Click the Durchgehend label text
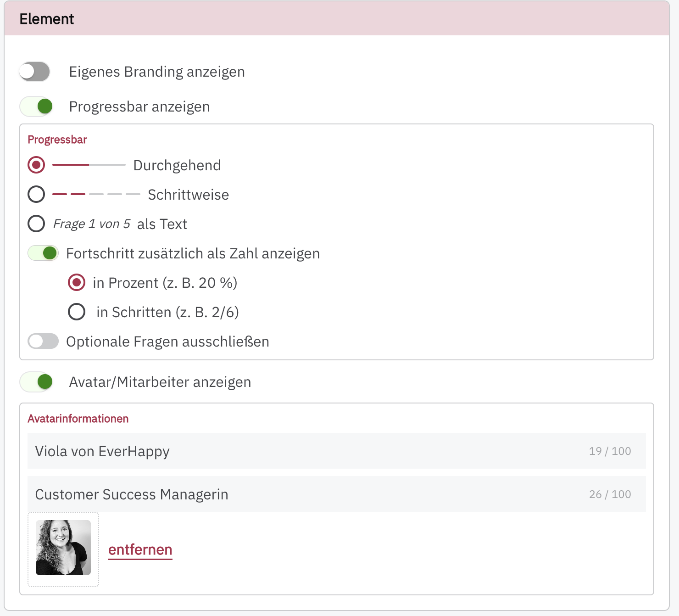Screen dimensions: 679x616 pos(177,165)
